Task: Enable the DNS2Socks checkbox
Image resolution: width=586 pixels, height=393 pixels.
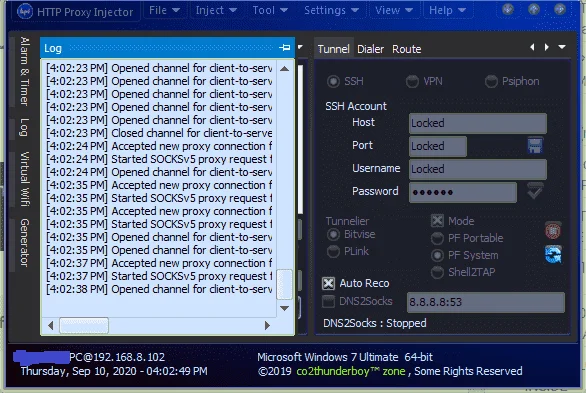Action: click(x=328, y=301)
